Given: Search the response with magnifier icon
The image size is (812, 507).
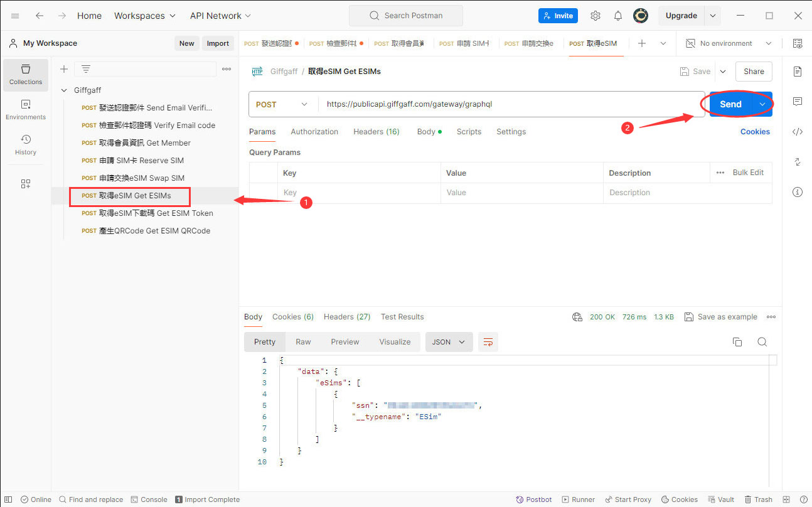Looking at the screenshot, I should [762, 342].
